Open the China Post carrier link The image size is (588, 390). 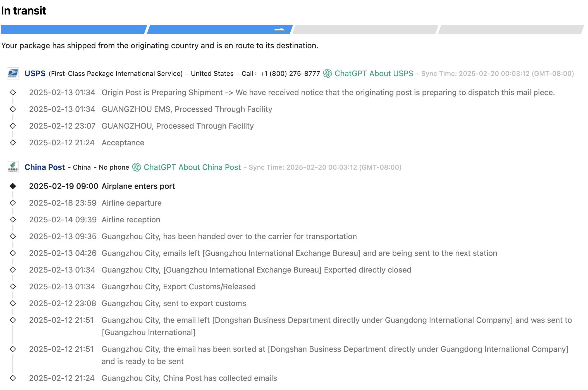click(45, 167)
